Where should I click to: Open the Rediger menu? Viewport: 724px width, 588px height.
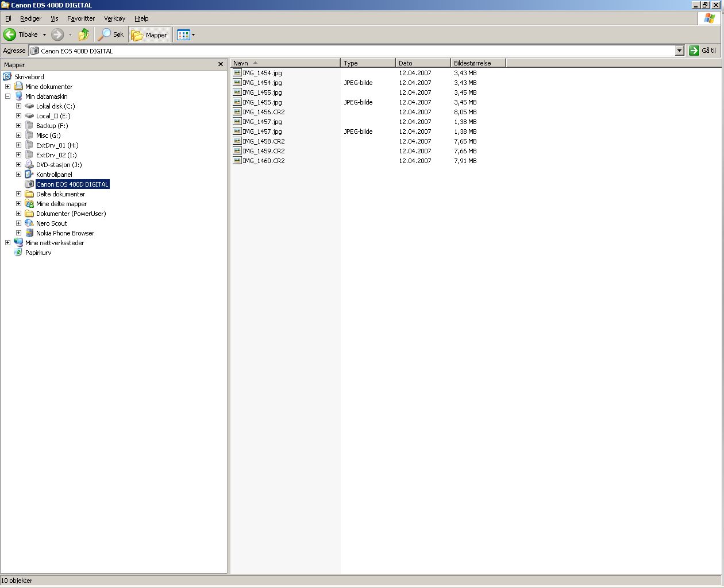(30, 18)
